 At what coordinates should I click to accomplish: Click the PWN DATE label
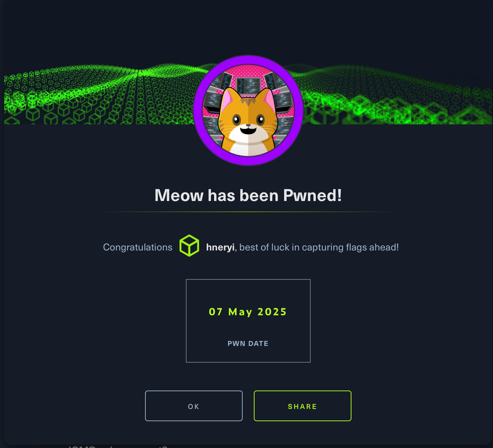248,343
